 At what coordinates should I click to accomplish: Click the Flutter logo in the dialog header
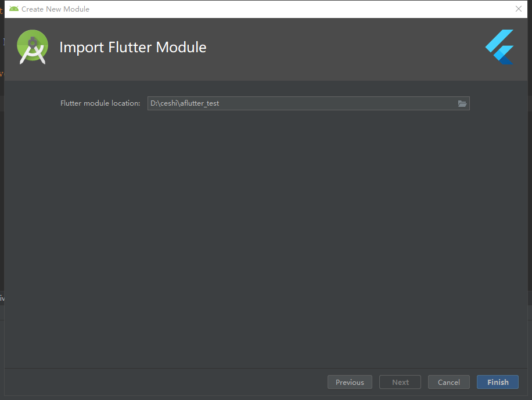(499, 47)
